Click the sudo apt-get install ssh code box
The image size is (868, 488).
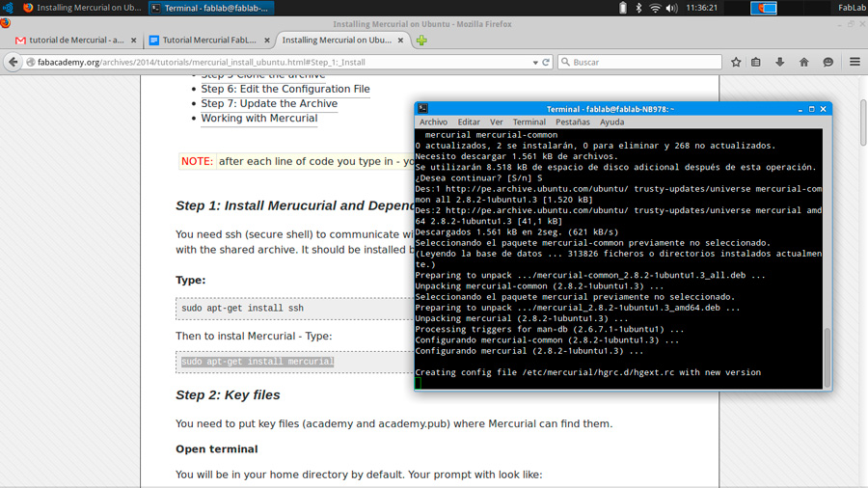click(295, 309)
